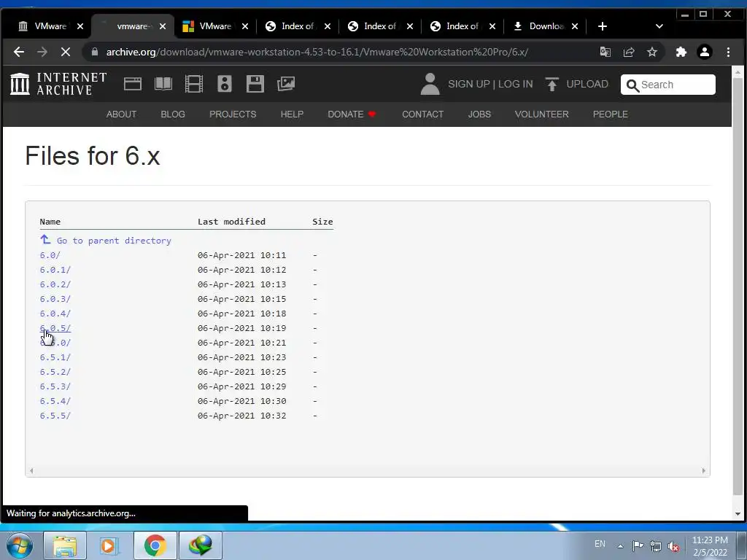Open the VOLUNTEER menu item
Viewport: 747px width, 560px height.
[541, 114]
